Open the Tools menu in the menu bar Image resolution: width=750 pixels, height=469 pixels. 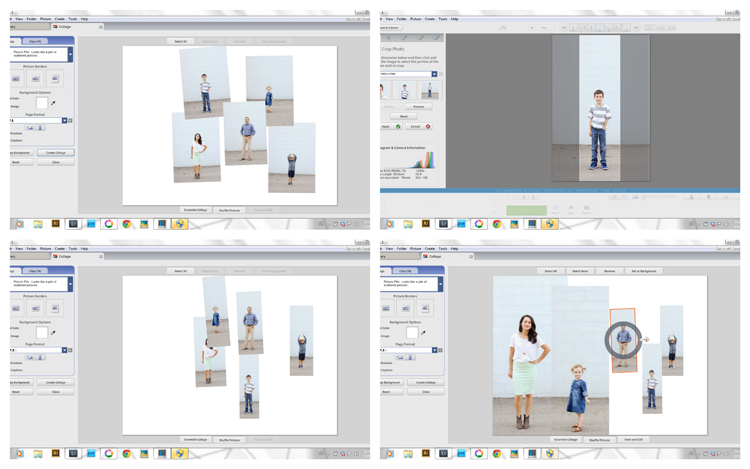tap(73, 19)
